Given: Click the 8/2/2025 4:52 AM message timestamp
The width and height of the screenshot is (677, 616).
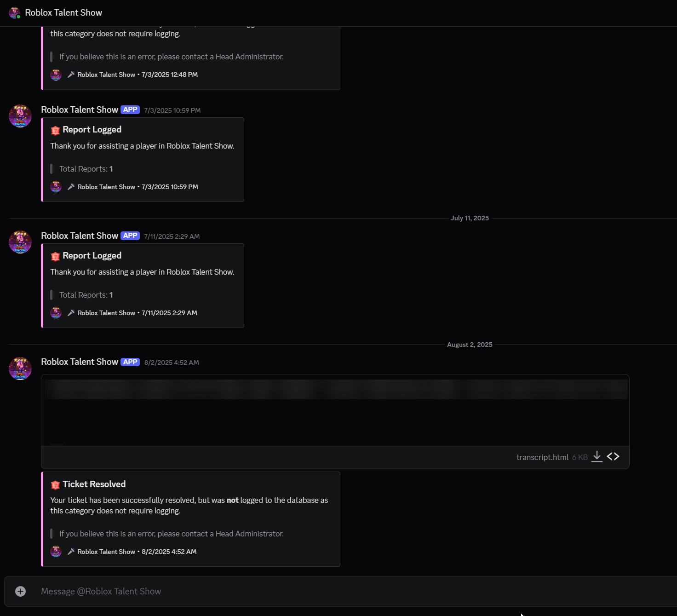Looking at the screenshot, I should tap(172, 363).
